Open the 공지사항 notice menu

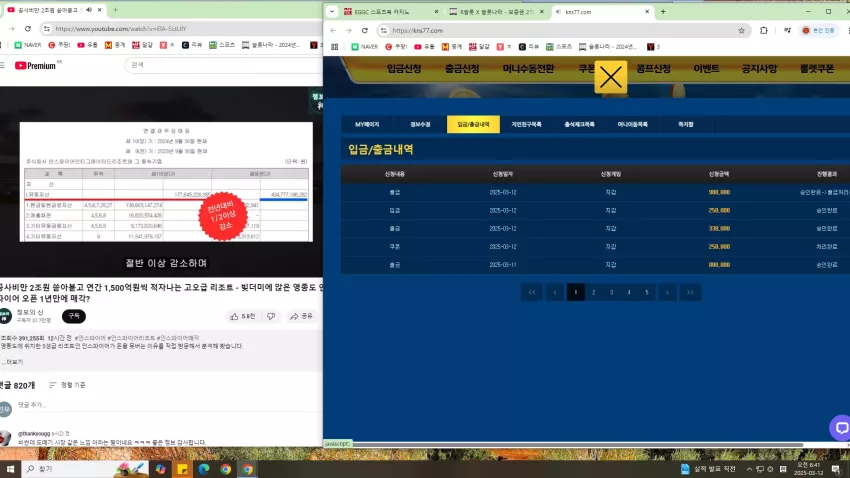[759, 69]
